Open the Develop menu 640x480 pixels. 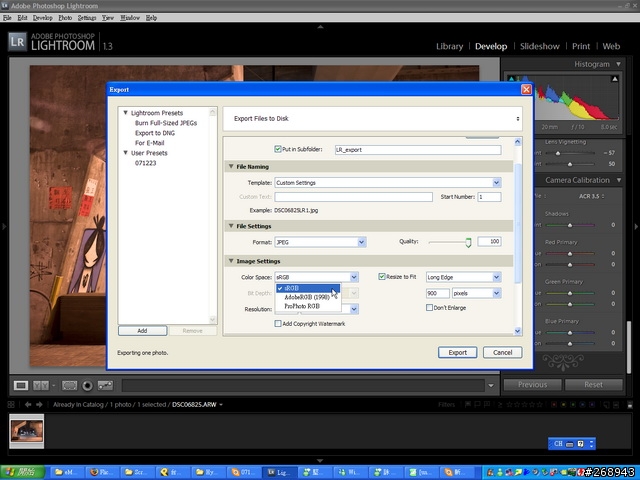tap(42, 18)
